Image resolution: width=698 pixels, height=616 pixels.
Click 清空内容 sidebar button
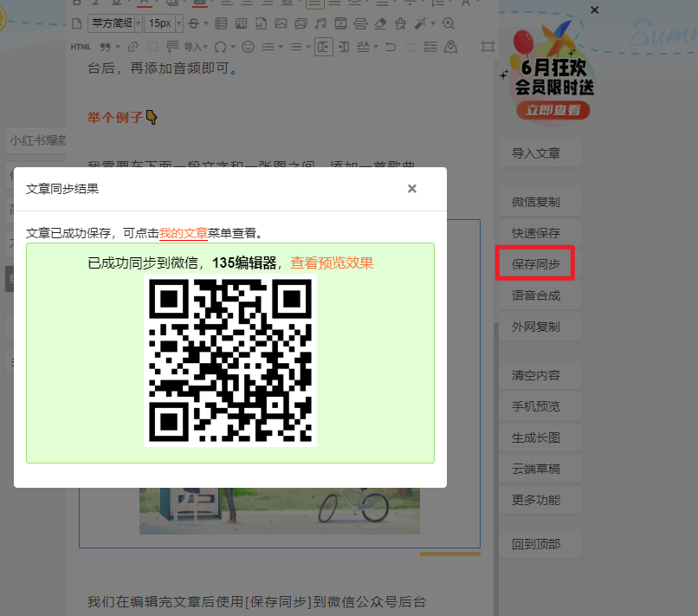click(x=540, y=375)
